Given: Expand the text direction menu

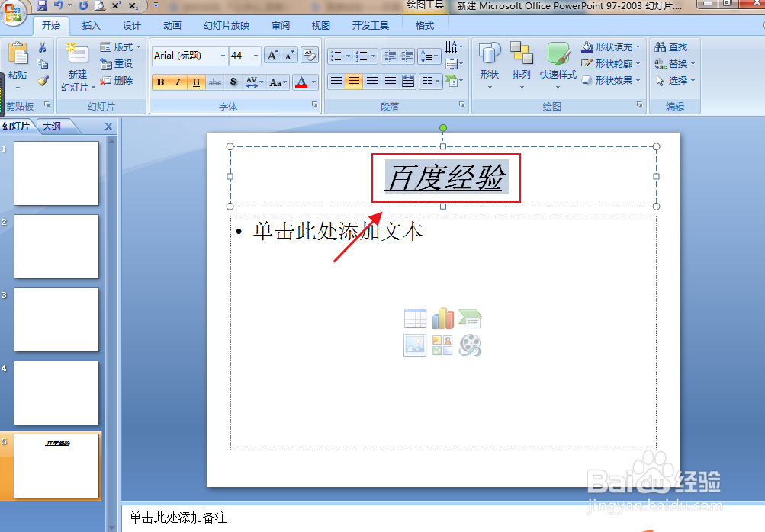Looking at the screenshot, I should (x=454, y=46).
